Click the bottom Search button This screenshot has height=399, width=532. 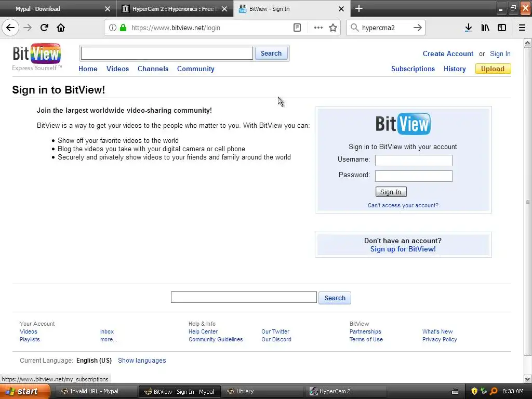click(x=335, y=298)
